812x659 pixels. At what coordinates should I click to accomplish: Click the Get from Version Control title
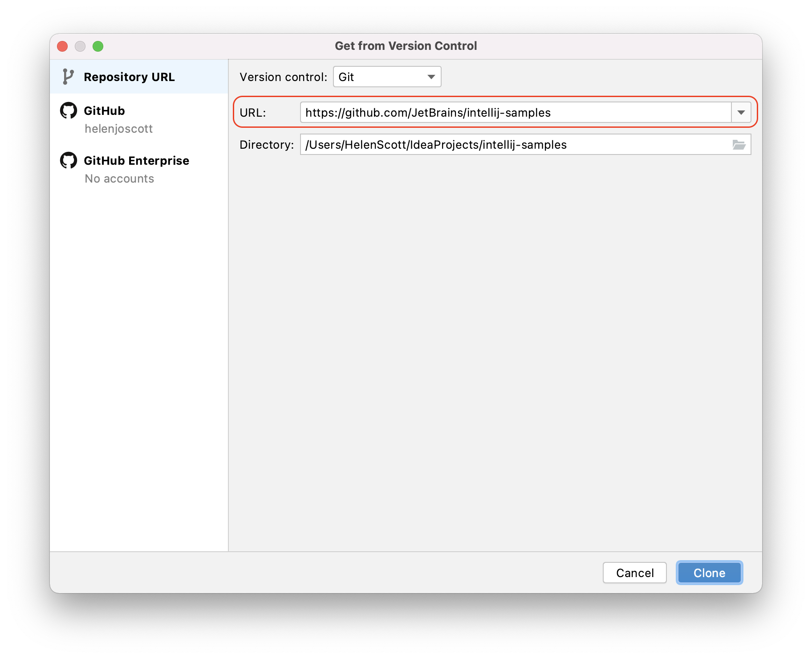pos(406,46)
